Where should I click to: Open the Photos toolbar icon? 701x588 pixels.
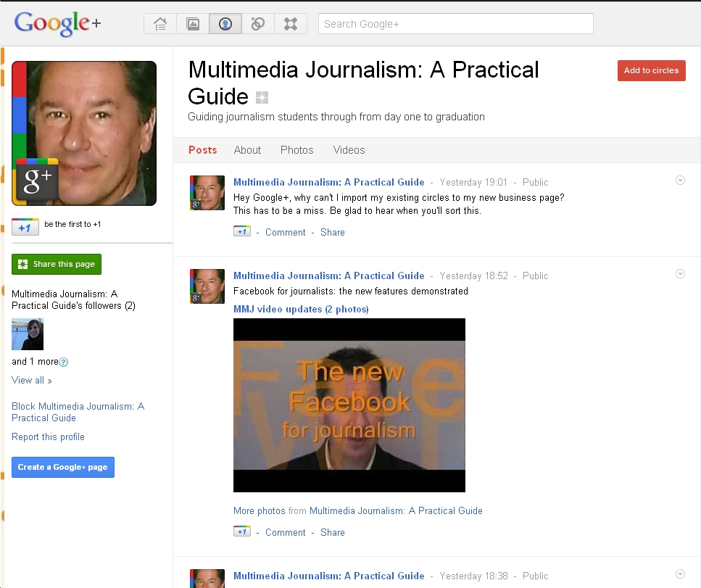(x=193, y=24)
